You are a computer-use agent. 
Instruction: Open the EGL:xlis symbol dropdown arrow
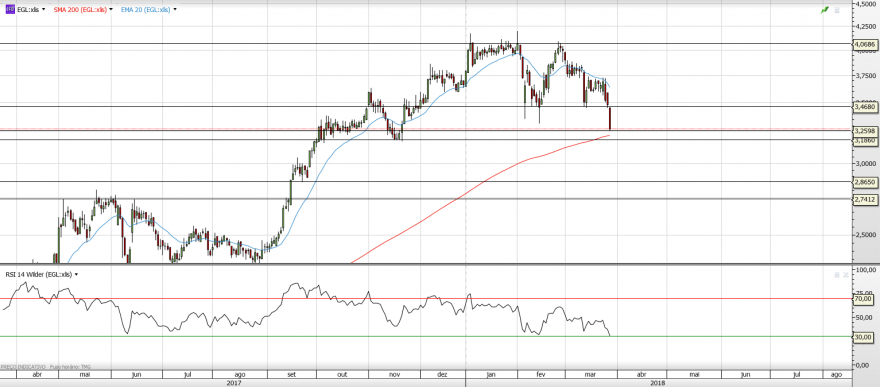[44, 10]
